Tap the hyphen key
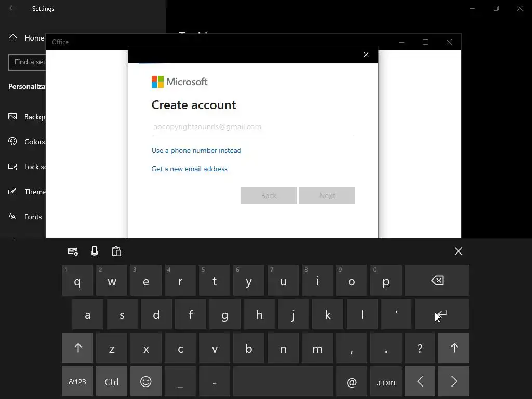The image size is (532, 399). point(215,382)
